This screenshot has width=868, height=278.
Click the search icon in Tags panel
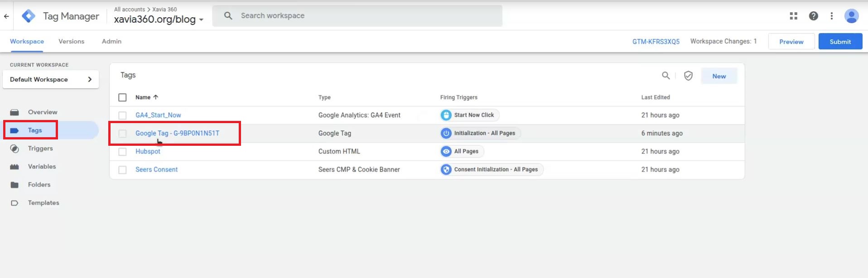pyautogui.click(x=665, y=76)
